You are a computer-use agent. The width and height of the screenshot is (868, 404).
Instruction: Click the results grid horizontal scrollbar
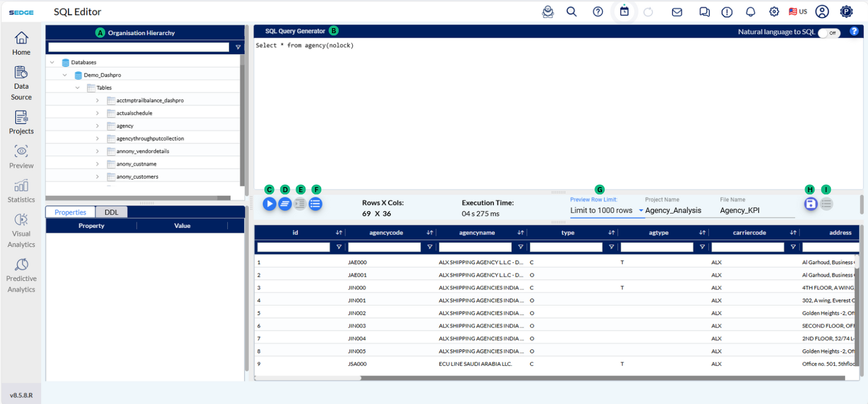[x=308, y=378]
